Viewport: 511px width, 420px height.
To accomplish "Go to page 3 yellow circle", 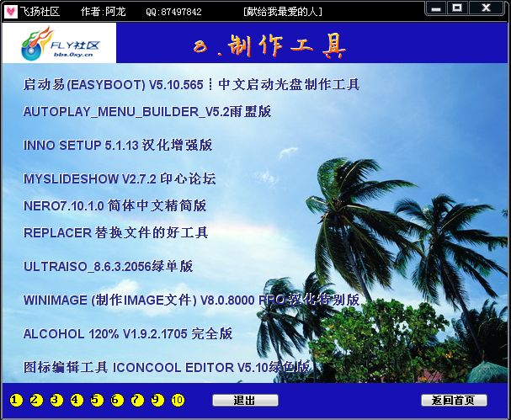I will tap(56, 400).
